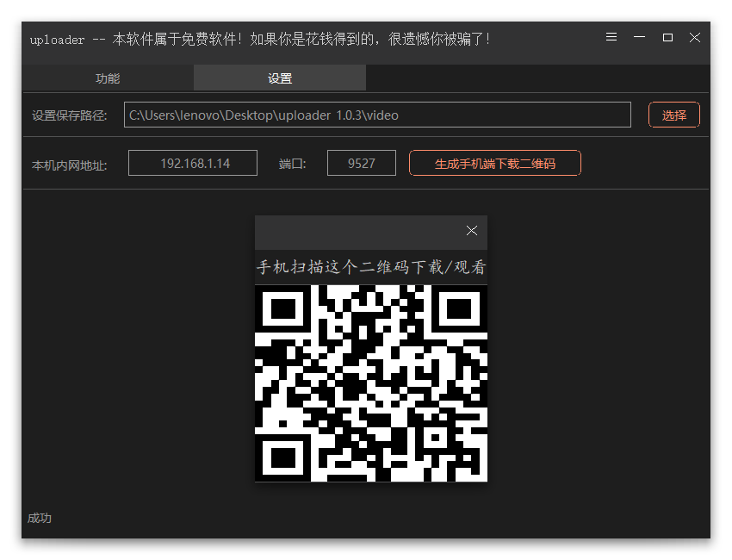Click the port field showing 9527

361,162
